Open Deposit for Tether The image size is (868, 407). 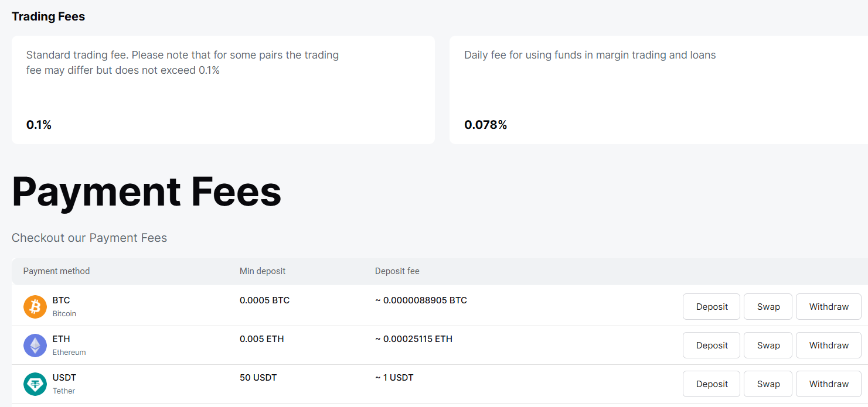pos(711,384)
